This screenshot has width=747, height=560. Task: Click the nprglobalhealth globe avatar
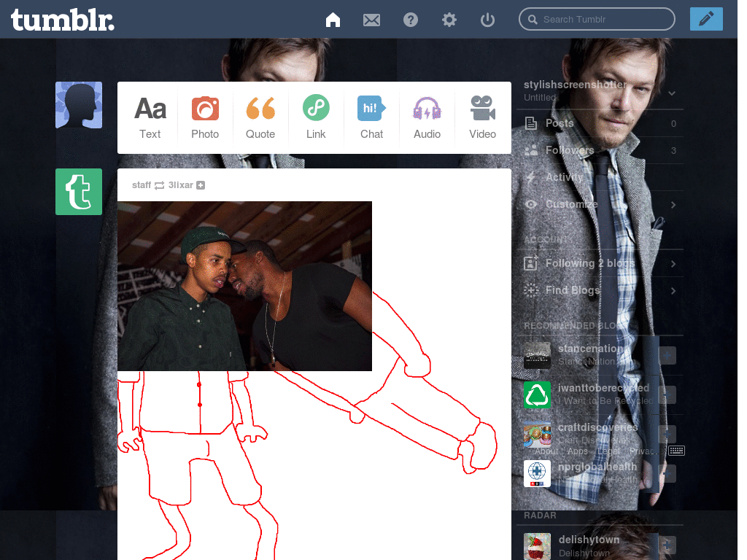(x=537, y=474)
